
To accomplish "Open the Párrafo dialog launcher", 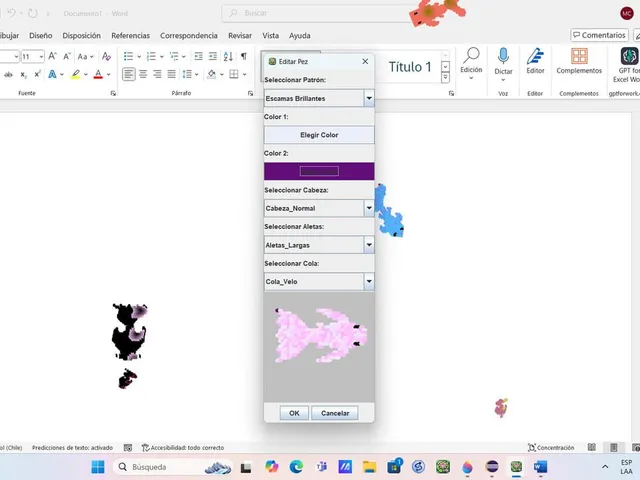I will coord(250,93).
